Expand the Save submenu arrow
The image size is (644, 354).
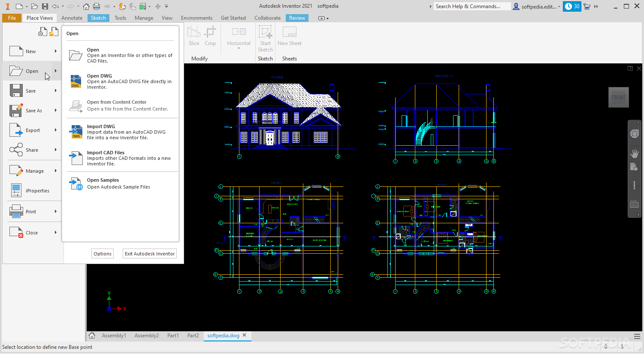[56, 90]
